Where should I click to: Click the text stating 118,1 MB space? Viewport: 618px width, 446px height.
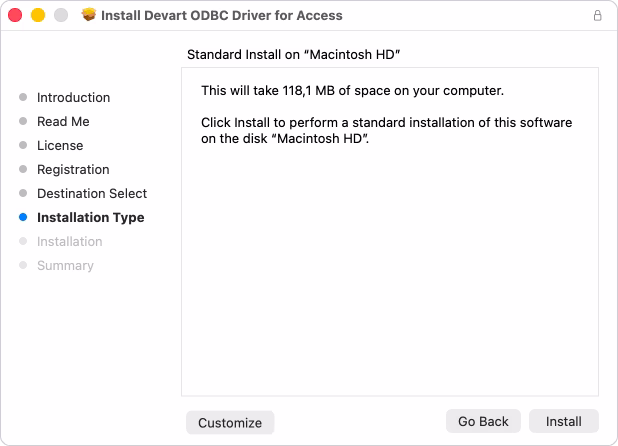click(352, 91)
